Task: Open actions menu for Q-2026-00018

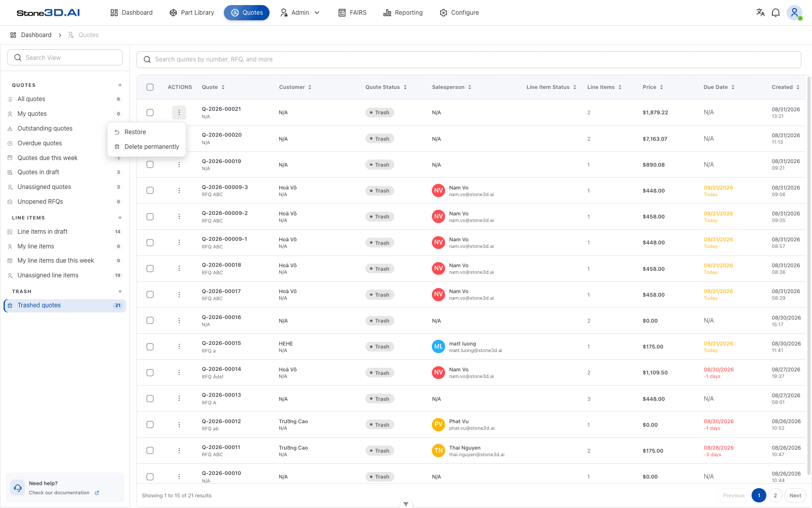Action: 179,269
